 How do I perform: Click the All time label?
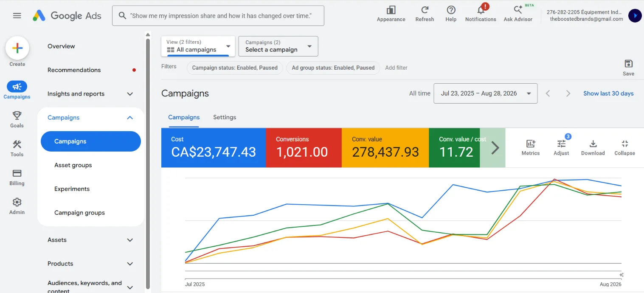pyautogui.click(x=419, y=93)
